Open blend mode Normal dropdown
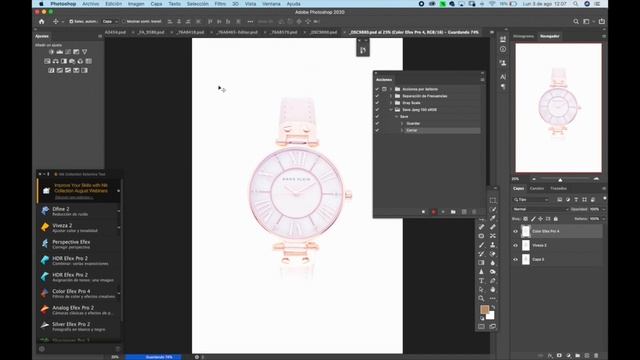The width and height of the screenshot is (640, 360). click(540, 209)
